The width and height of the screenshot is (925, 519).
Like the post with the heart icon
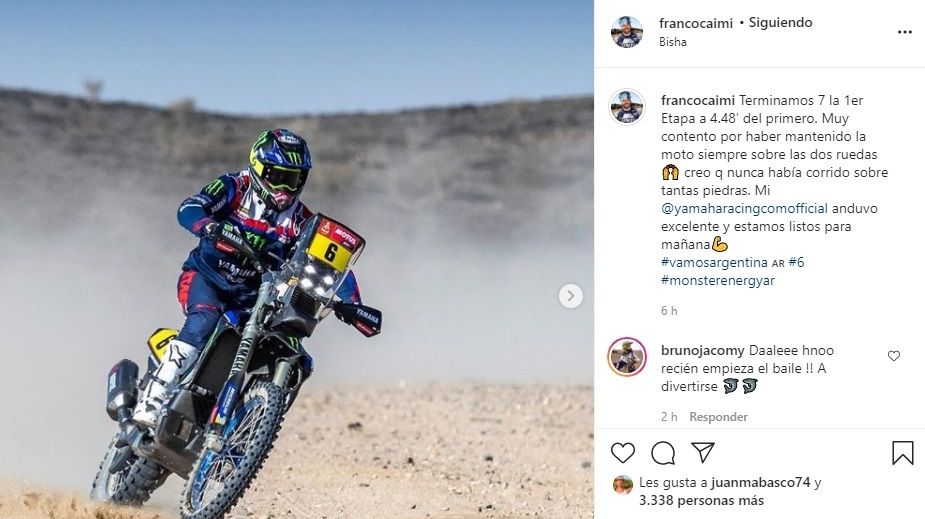click(x=622, y=453)
